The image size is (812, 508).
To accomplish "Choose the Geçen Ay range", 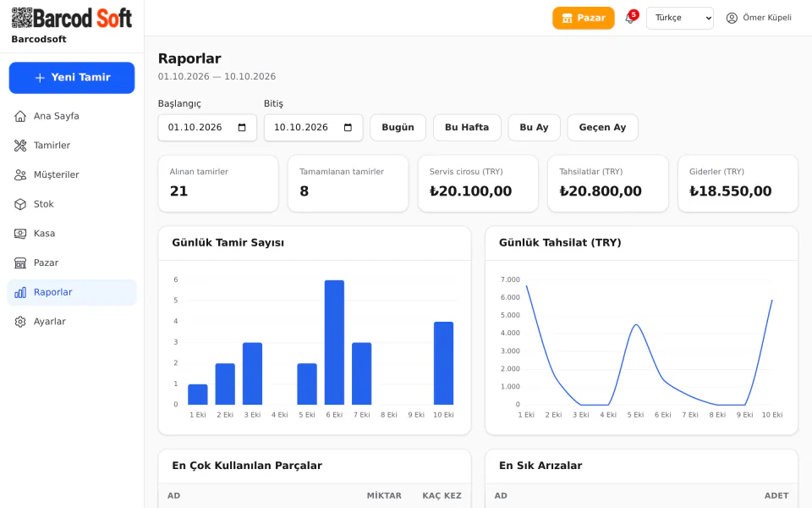I will 603,128.
